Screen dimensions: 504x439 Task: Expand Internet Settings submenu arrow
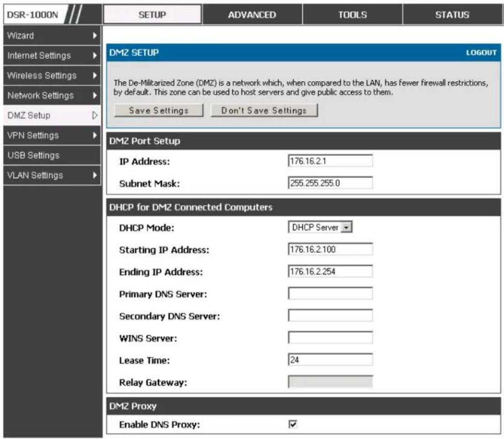pyautogui.click(x=94, y=55)
